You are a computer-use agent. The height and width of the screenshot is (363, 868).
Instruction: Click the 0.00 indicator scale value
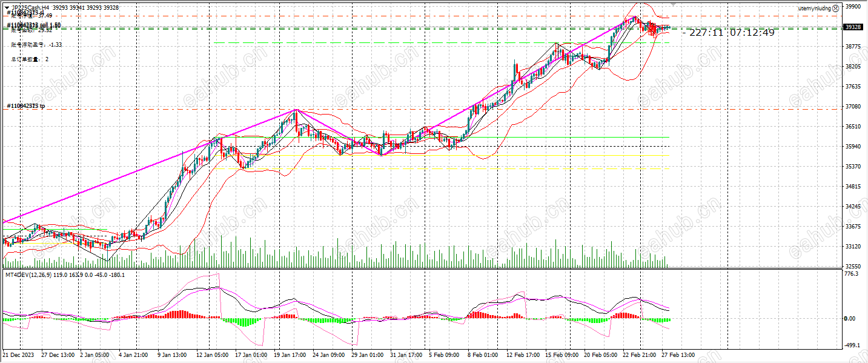point(850,318)
